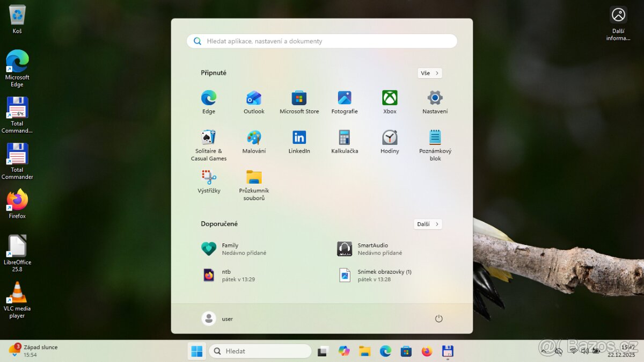Open the Výstřižky snipping tool

pyautogui.click(x=208, y=181)
